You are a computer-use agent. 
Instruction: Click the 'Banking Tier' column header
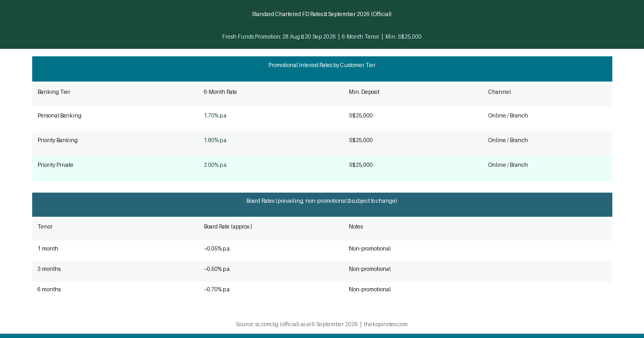(54, 92)
